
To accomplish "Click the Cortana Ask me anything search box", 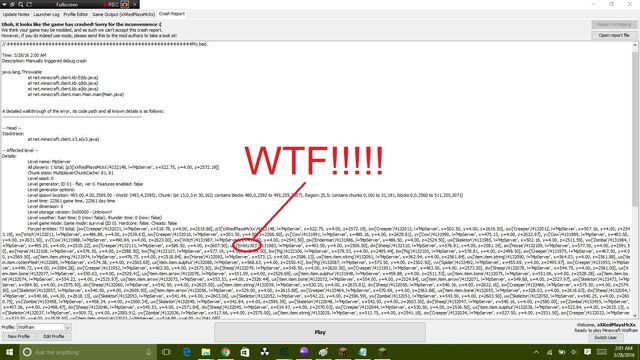I will point(88,352).
